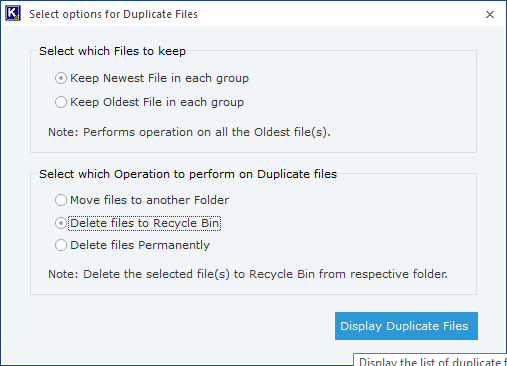The width and height of the screenshot is (507, 366).
Task: Click the note about Oldest file(s) operation
Action: point(189,132)
